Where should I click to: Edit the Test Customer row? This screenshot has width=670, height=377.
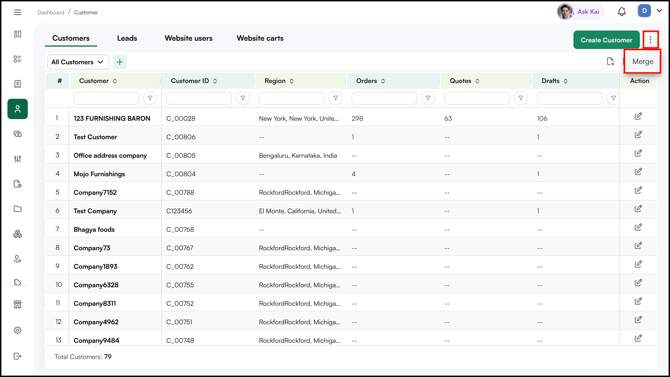(x=638, y=135)
